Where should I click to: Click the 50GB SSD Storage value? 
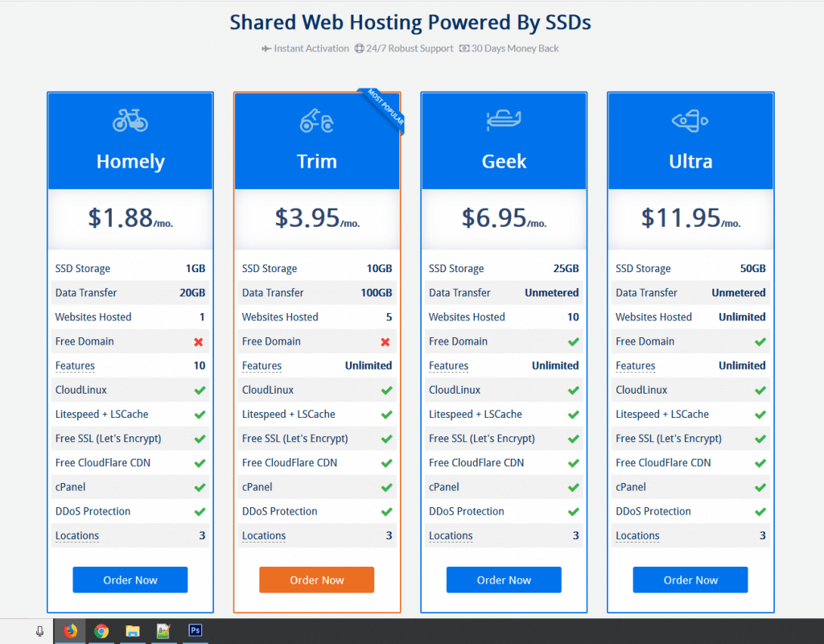(752, 269)
